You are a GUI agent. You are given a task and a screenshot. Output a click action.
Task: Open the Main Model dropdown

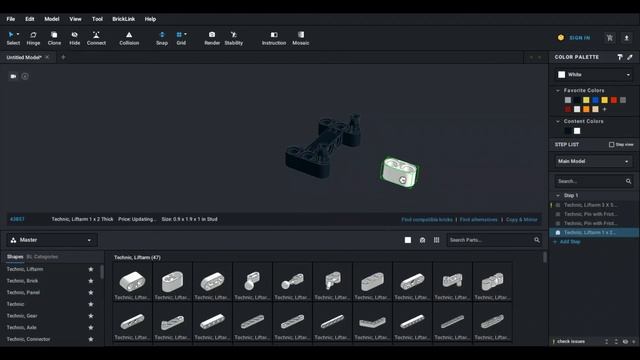pos(594,161)
